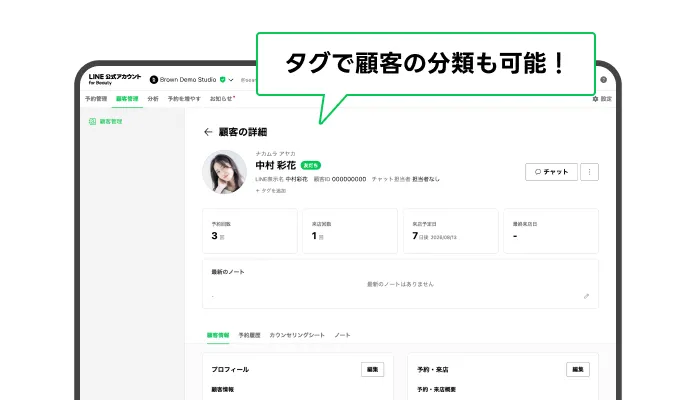
Task: Click 編集 in the 予約・来店 card
Action: coord(578,369)
